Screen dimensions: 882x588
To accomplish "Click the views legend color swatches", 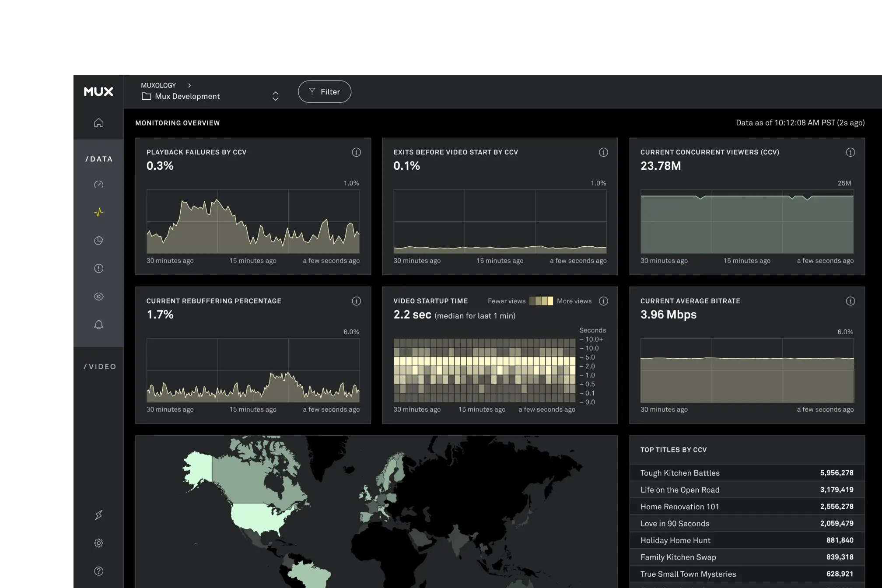I will point(541,301).
